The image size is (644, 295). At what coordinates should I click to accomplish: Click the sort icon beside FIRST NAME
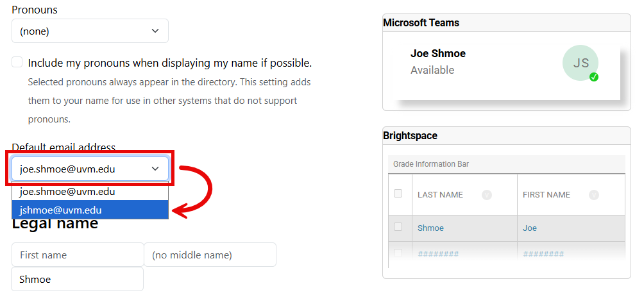(594, 195)
